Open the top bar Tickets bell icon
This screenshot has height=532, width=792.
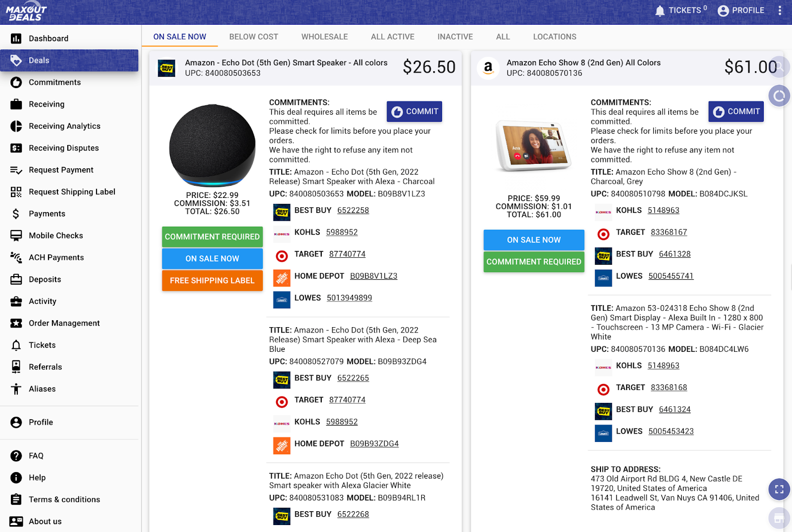pyautogui.click(x=660, y=11)
